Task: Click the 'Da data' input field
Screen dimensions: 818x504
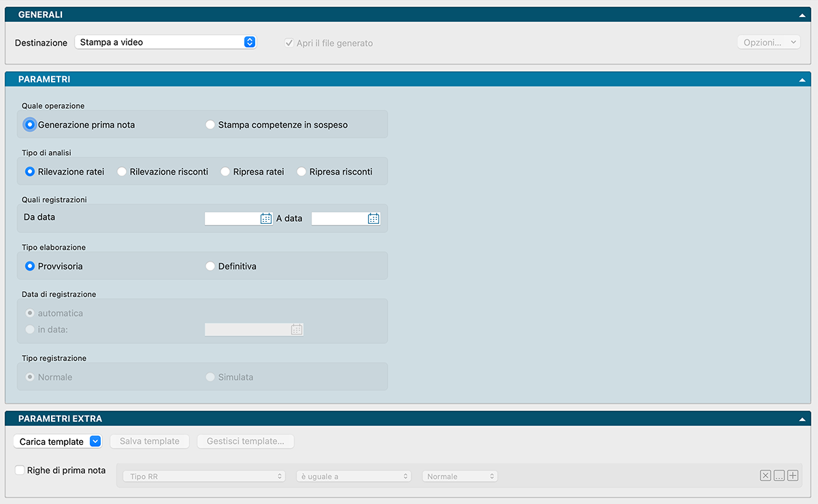Action: coord(231,218)
